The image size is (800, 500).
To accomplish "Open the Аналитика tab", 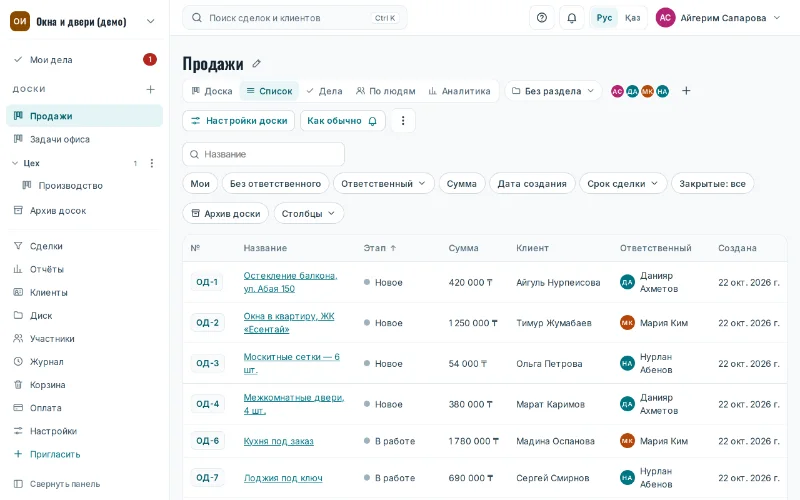I will (x=459, y=91).
